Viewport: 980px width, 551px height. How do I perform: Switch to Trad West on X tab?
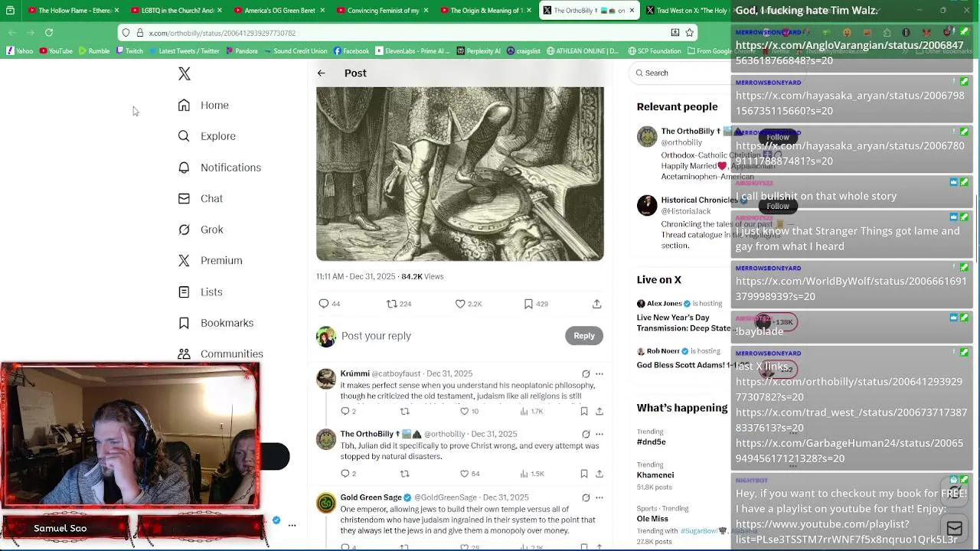point(687,11)
